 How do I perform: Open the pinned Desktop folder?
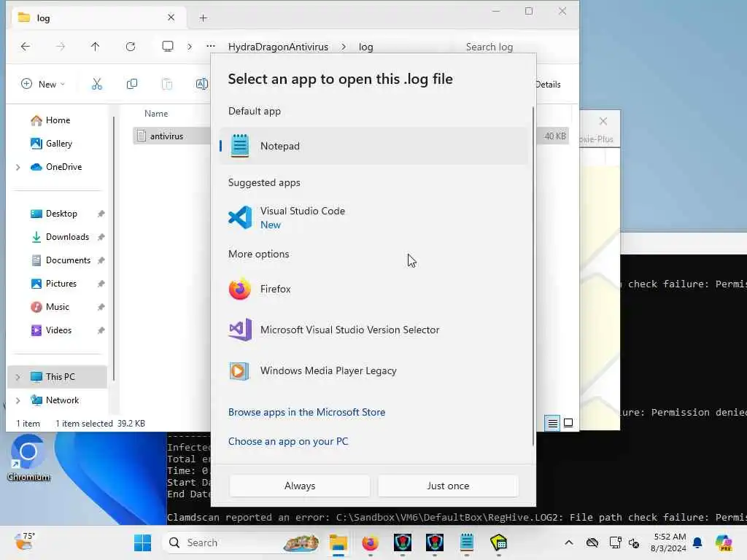[x=61, y=214]
